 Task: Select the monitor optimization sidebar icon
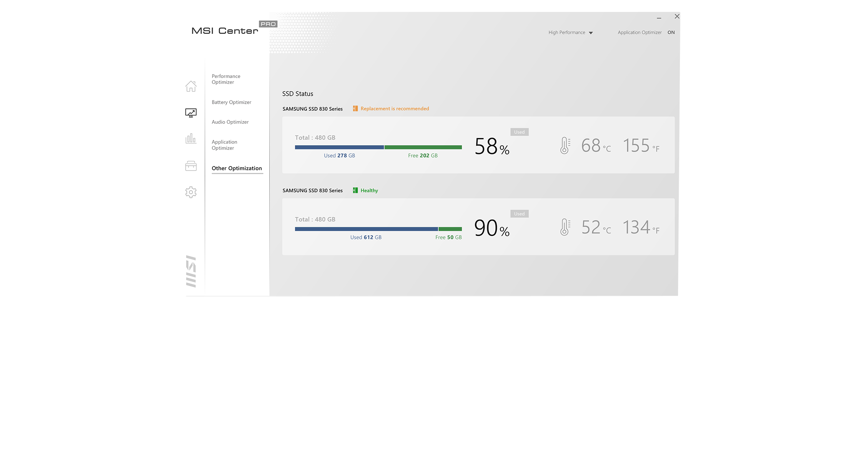pos(191,113)
